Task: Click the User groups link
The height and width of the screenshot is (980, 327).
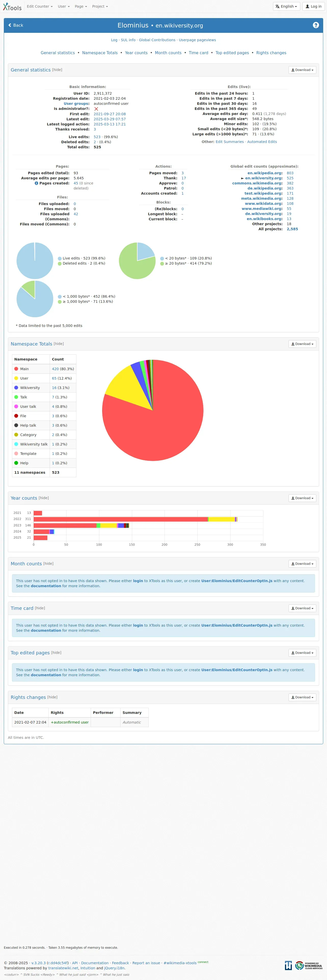Action: coord(76,104)
